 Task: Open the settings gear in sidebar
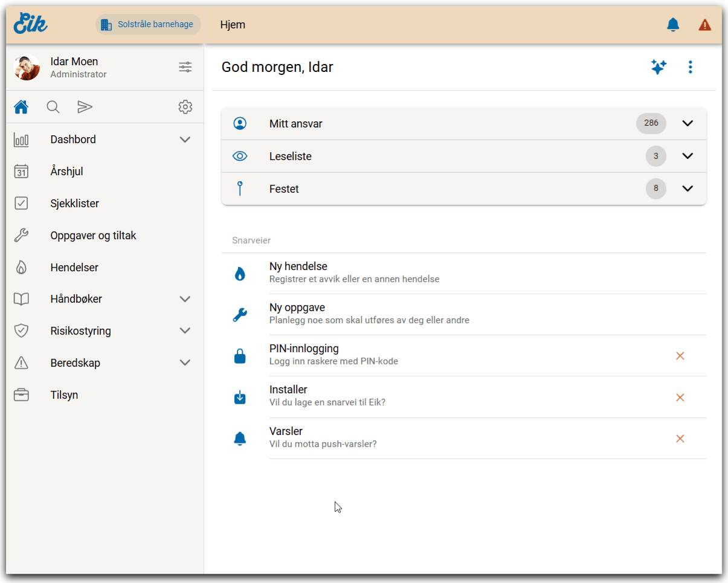coord(185,107)
